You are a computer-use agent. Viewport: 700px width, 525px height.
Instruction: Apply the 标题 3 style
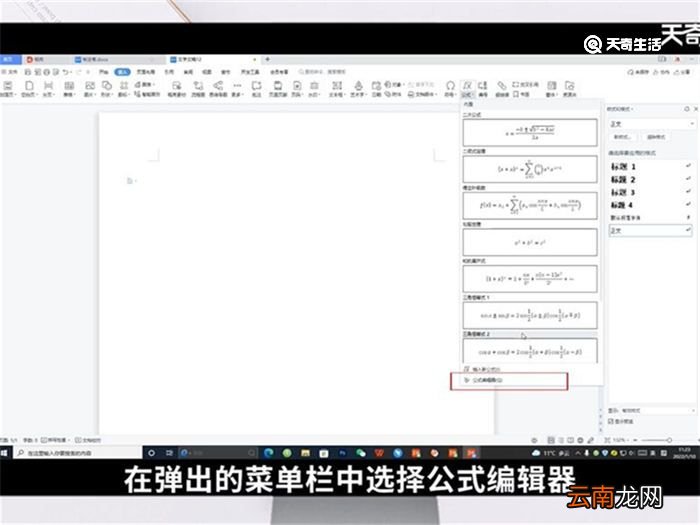click(x=651, y=192)
